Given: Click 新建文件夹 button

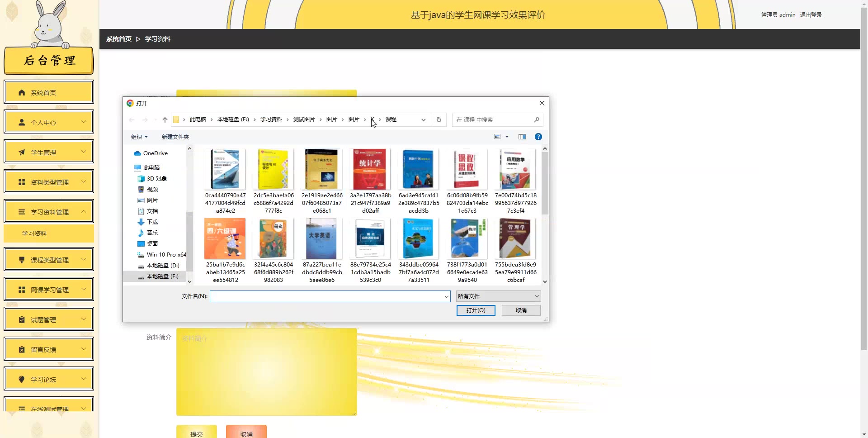Looking at the screenshot, I should pos(175,137).
